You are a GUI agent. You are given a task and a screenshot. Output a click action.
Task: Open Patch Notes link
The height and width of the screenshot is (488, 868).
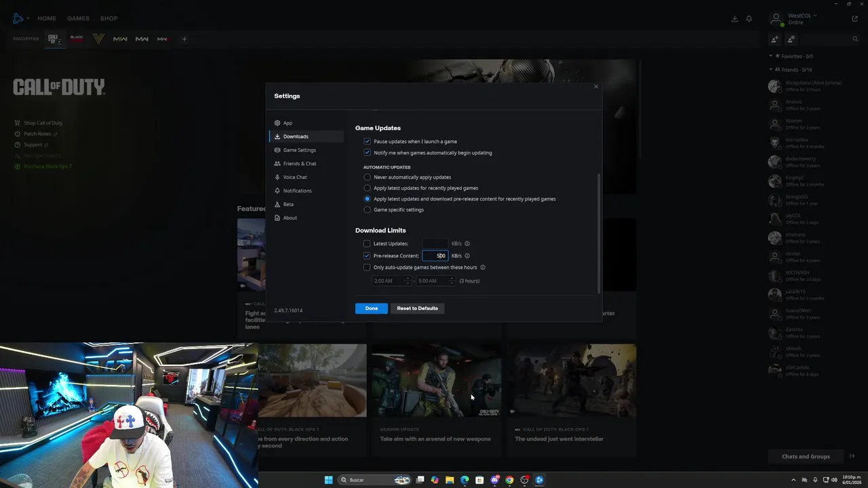pyautogui.click(x=37, y=134)
